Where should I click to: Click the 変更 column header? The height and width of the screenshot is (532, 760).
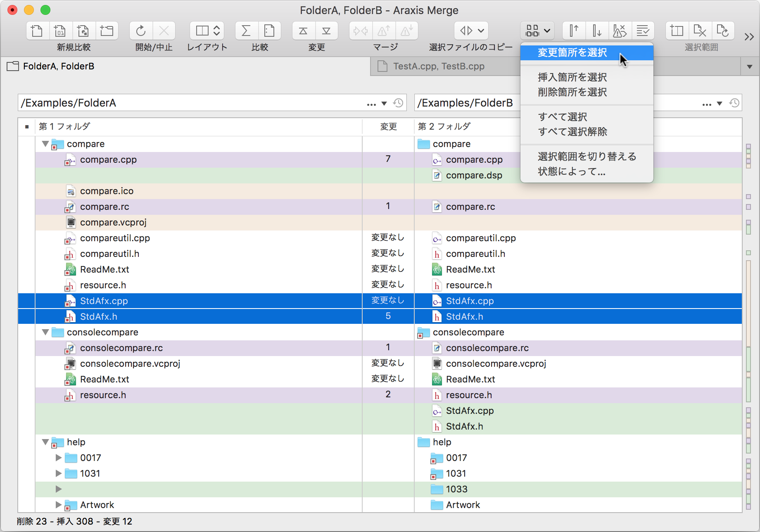click(x=388, y=127)
